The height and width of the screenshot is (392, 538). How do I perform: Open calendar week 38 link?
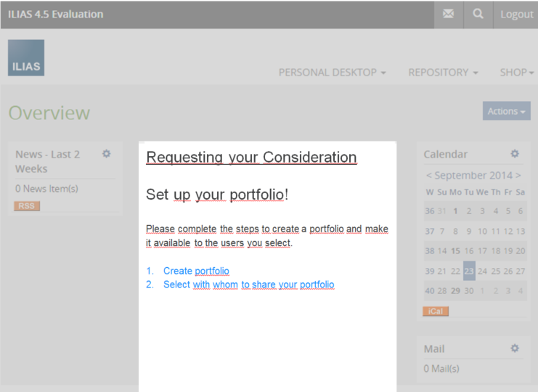click(x=430, y=251)
